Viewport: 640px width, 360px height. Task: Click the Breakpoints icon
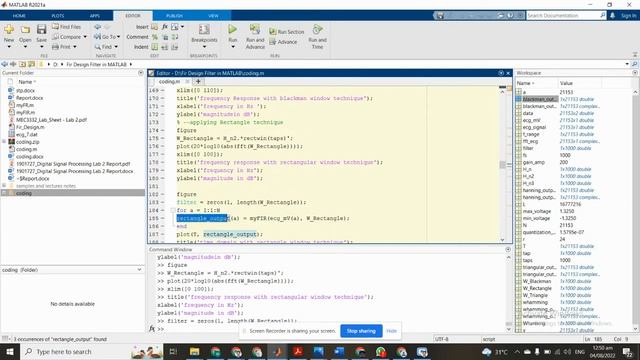pyautogui.click(x=204, y=29)
